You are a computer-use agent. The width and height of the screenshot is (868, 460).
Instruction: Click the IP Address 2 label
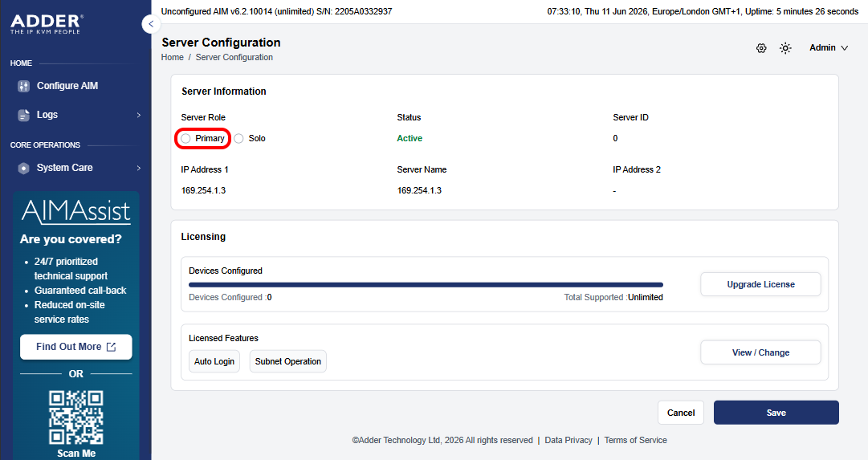point(637,169)
